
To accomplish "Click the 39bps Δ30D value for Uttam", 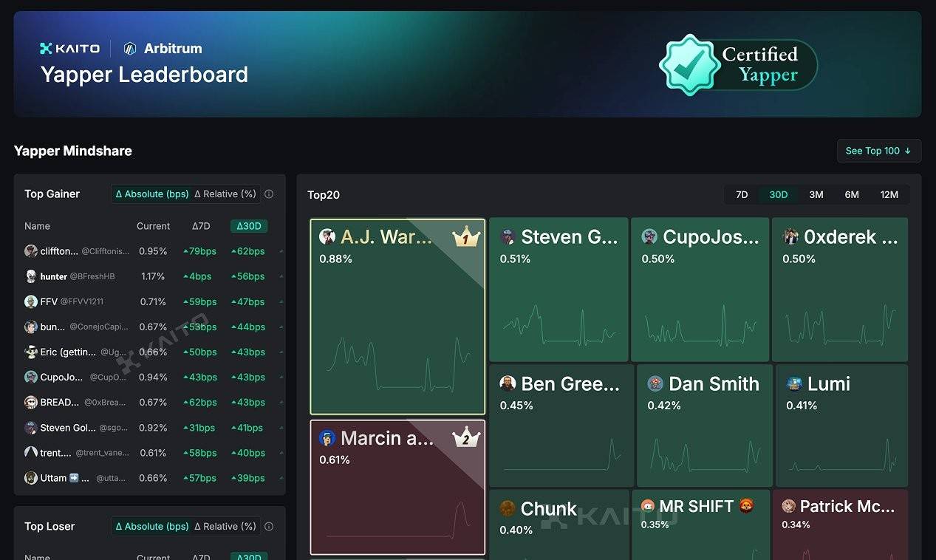I will click(247, 478).
